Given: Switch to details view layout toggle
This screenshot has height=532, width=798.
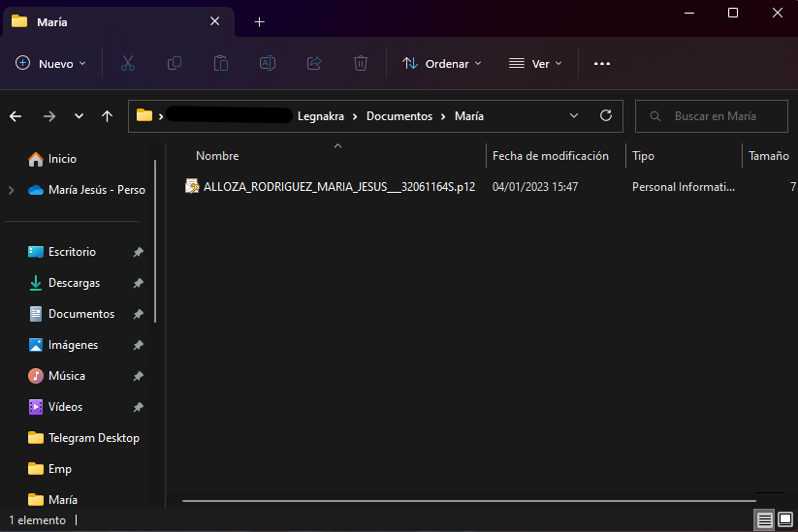Looking at the screenshot, I should coord(765,520).
